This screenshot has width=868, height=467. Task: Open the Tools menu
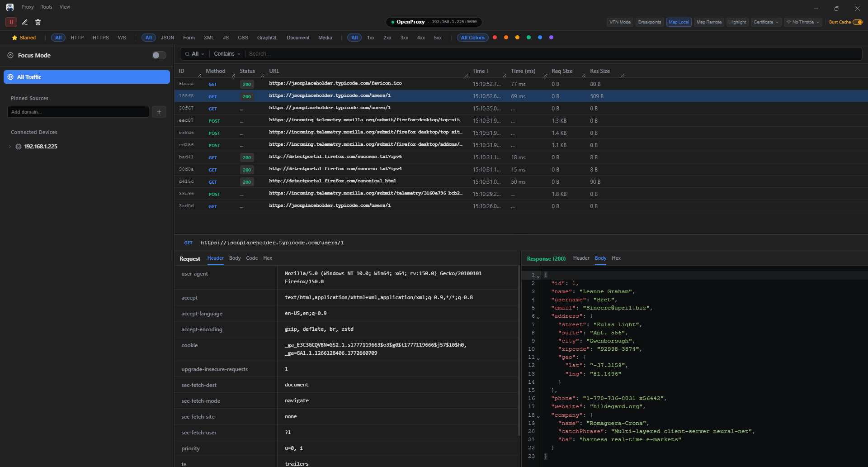(47, 7)
